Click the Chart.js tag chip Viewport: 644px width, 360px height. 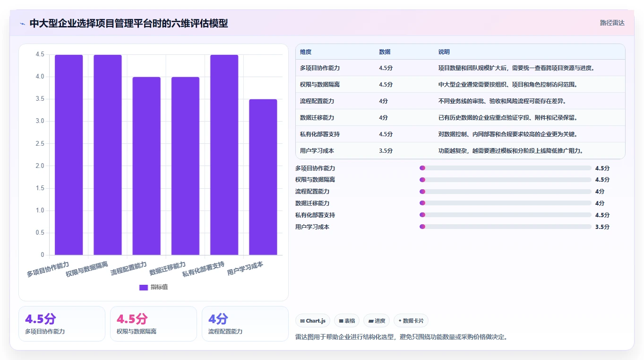[x=313, y=321]
